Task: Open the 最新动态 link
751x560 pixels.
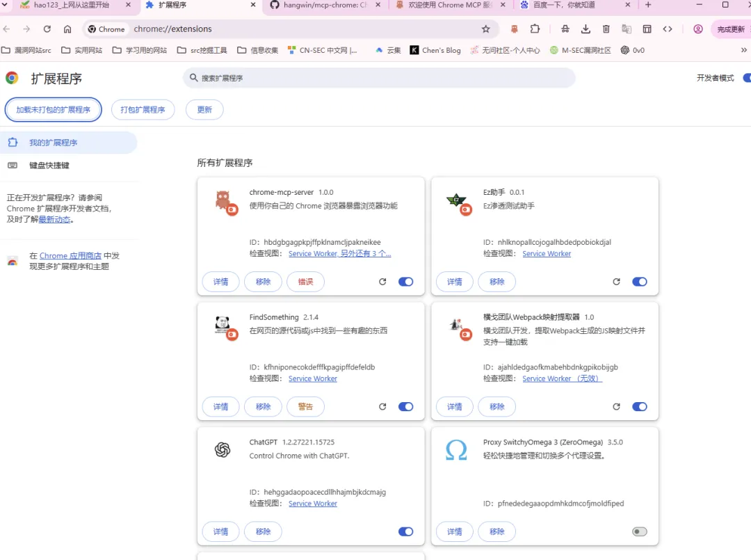Action: pyautogui.click(x=55, y=220)
